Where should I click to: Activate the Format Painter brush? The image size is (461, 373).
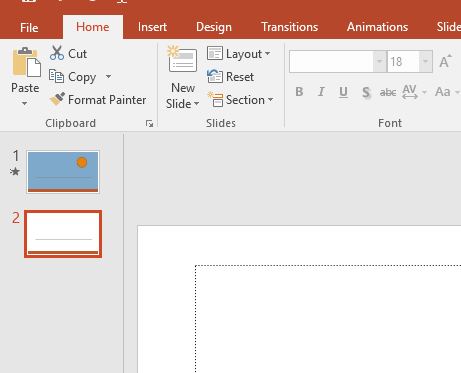click(57, 99)
